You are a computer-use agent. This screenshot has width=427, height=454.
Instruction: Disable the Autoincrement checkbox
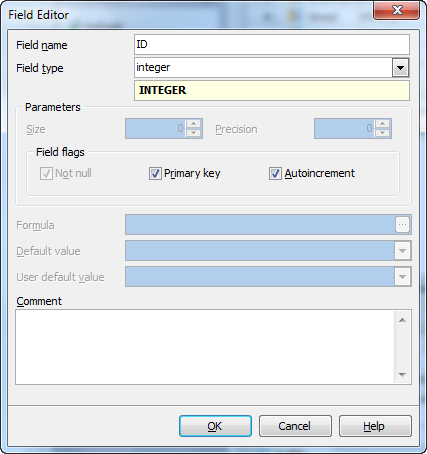pyautogui.click(x=275, y=173)
